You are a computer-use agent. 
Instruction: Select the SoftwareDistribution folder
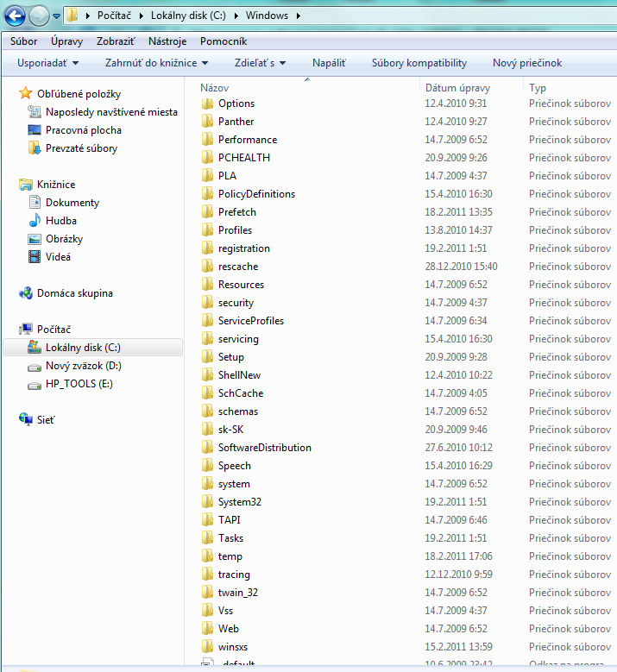click(264, 448)
